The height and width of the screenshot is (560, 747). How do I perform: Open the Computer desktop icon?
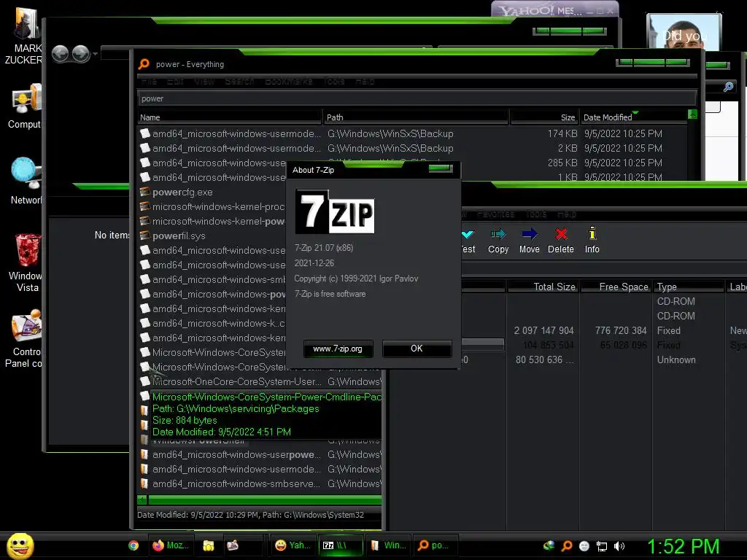26,106
